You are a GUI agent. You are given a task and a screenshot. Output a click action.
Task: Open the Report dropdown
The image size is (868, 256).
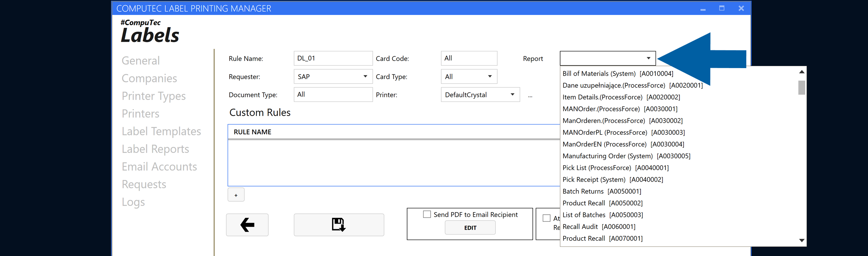[x=607, y=58]
